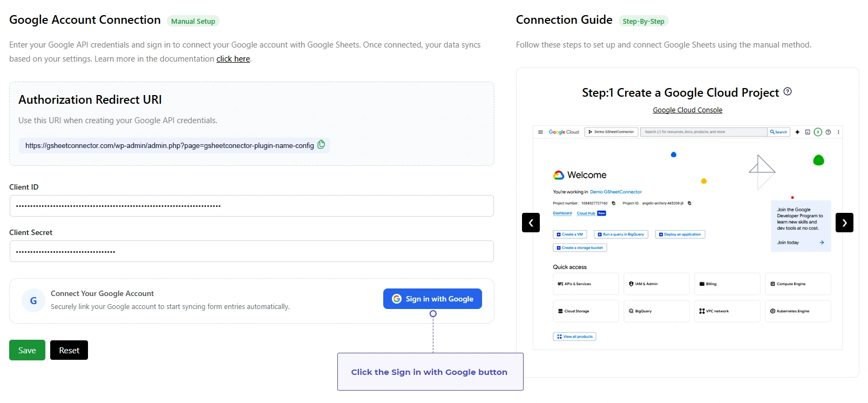Click the 'Manual Setup' badge
This screenshot has height=403, width=868.
coord(193,21)
